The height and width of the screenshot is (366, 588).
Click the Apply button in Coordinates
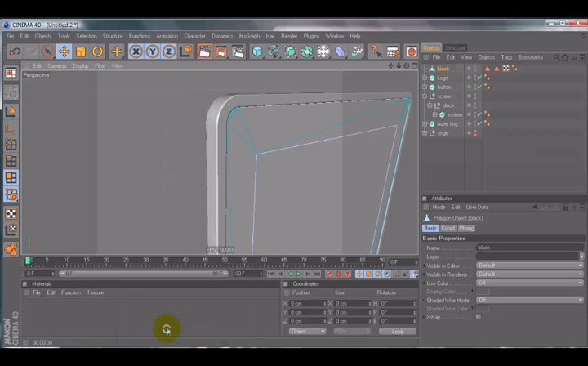[398, 332]
